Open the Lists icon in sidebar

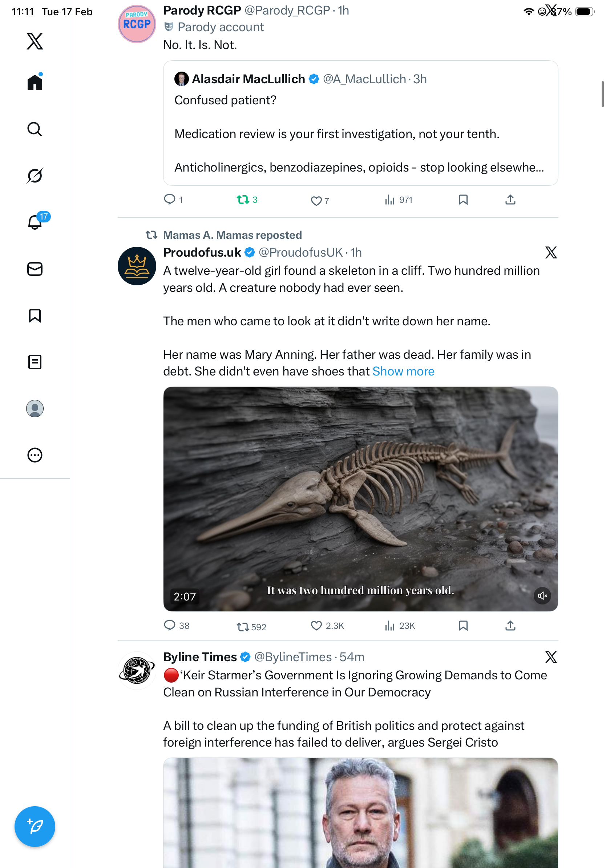35,362
